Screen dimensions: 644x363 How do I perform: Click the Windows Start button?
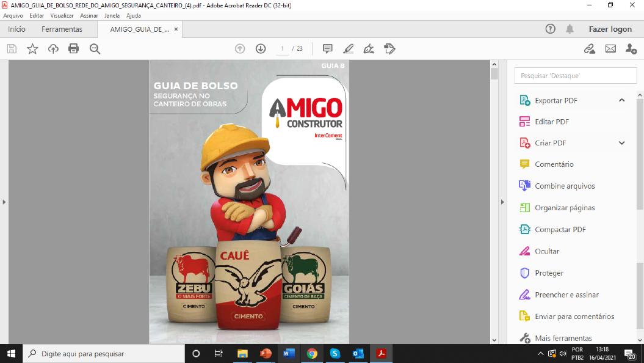pos(11,354)
